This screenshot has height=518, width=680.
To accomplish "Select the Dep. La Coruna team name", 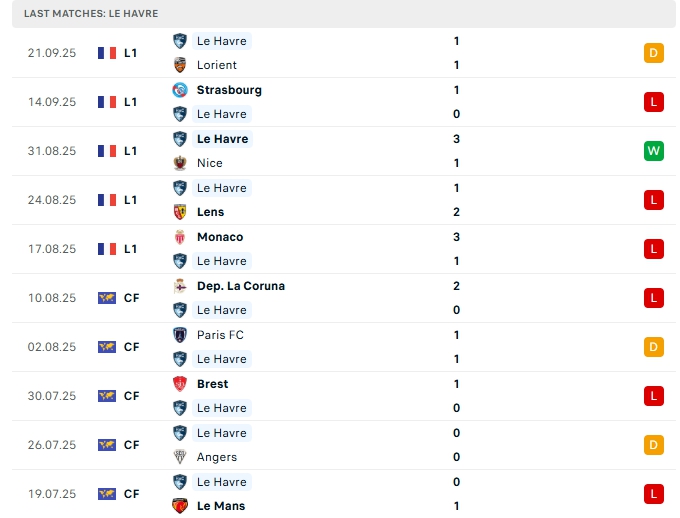I will (x=241, y=286).
